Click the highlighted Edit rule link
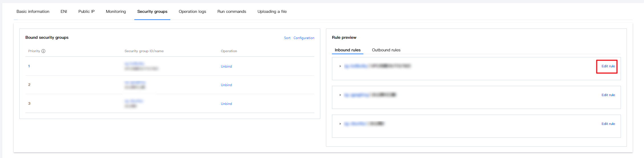Image resolution: width=644 pixels, height=158 pixels. [x=608, y=66]
